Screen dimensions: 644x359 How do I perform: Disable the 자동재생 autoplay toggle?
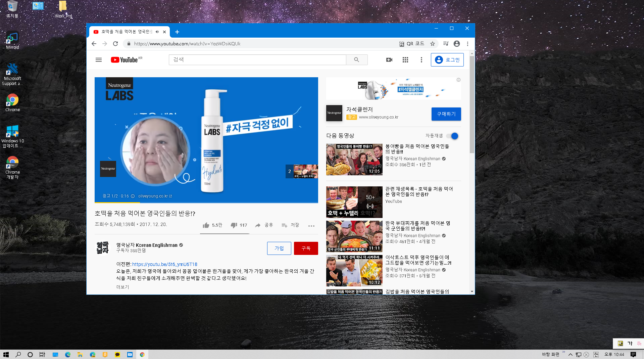point(454,136)
